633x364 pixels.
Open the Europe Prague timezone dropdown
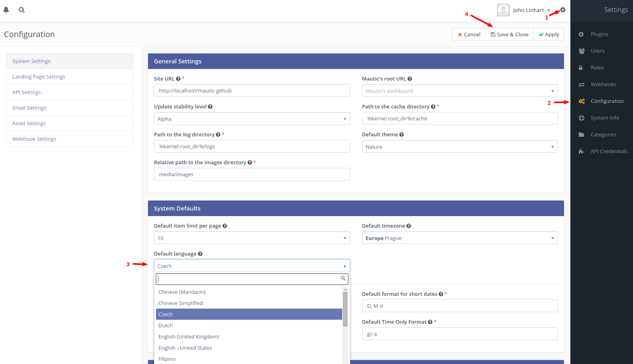460,238
